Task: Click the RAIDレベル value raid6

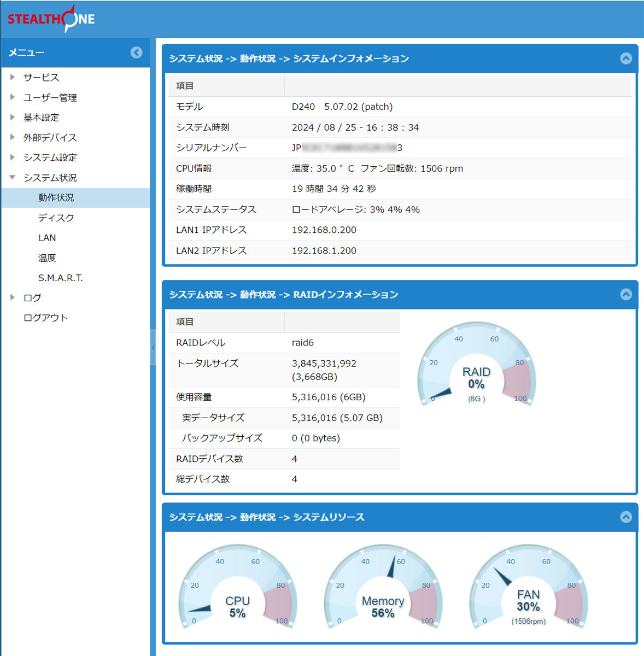Action: coord(303,343)
